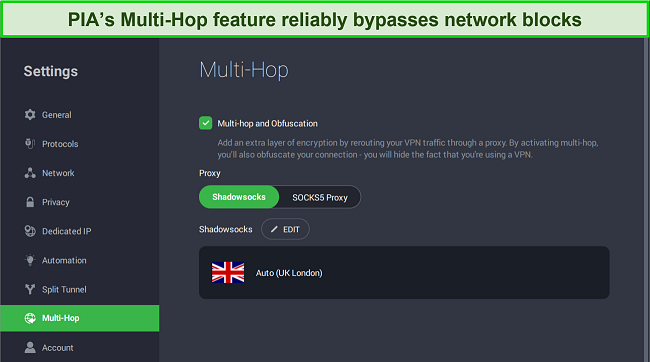
Task: Click the dark Shadowsocks server location panel
Action: tap(404, 272)
